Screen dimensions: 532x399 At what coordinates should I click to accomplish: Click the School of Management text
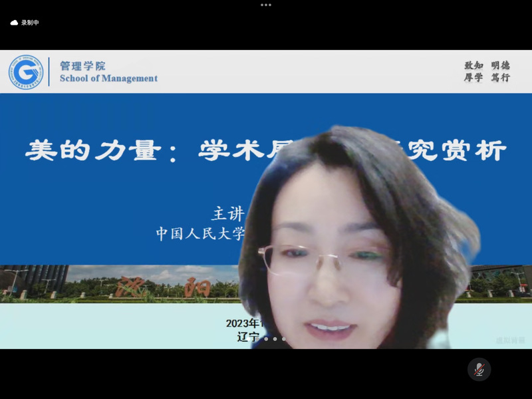[x=108, y=78]
